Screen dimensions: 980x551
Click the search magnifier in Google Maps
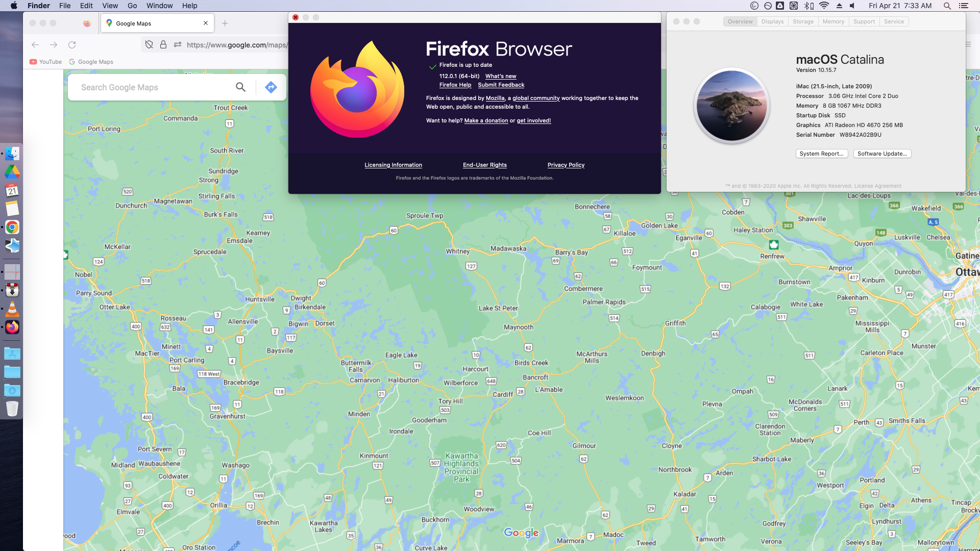click(240, 87)
